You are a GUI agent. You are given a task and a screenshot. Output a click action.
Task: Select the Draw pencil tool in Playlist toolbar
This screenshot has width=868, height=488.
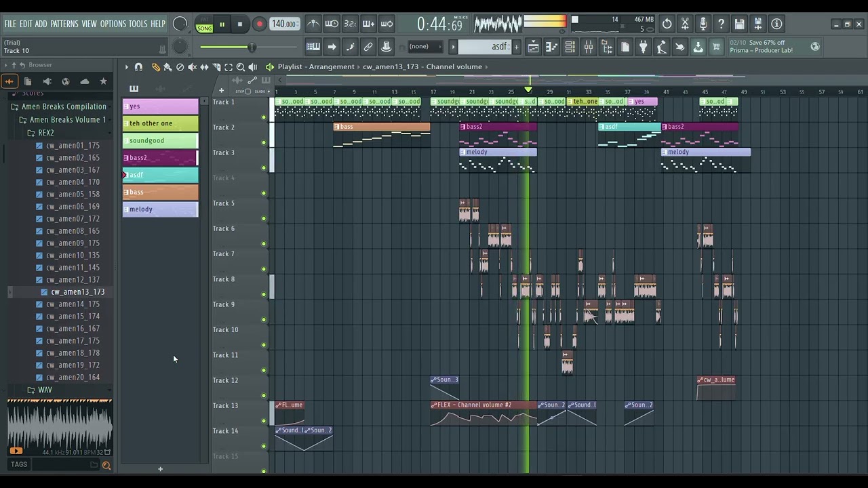coord(156,67)
